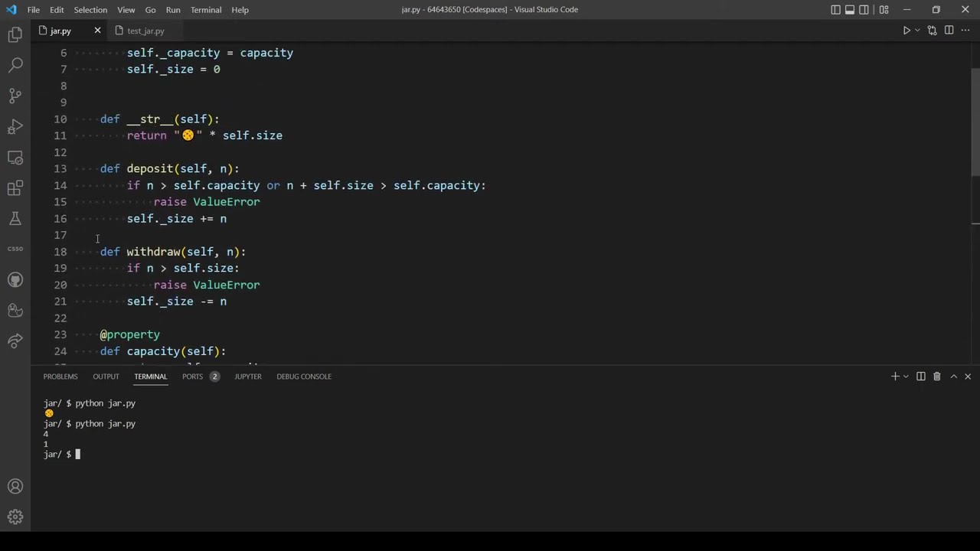Open the Search view in activity bar
980x551 pixels.
point(15,65)
